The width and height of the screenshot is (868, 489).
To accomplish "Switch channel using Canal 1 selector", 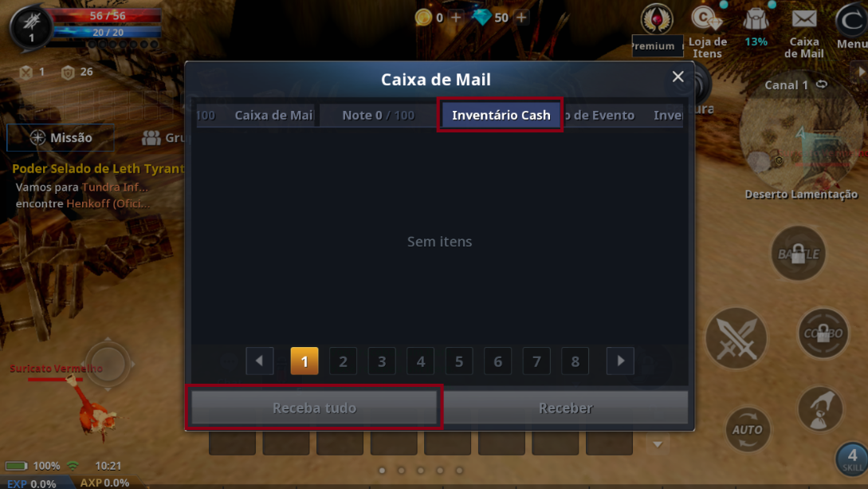I will point(795,85).
